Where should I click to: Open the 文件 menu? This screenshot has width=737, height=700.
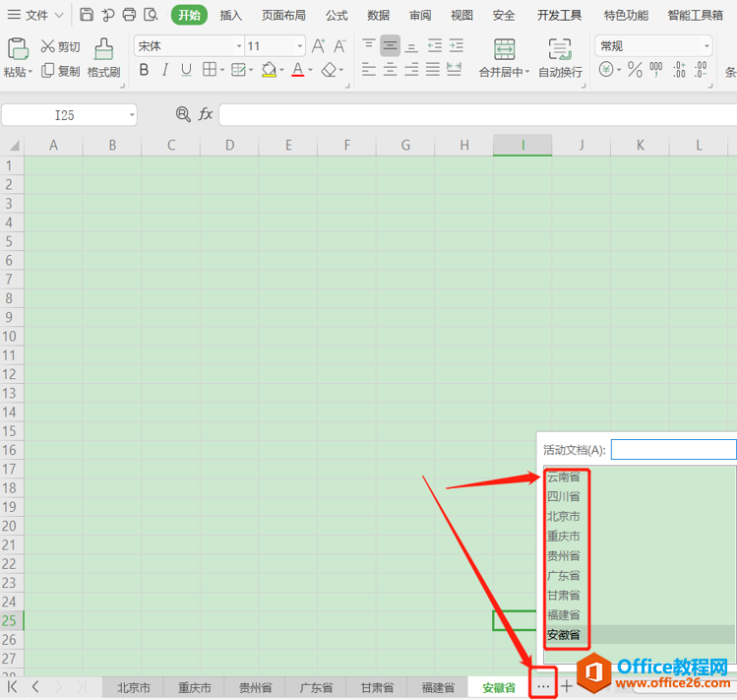coord(34,15)
